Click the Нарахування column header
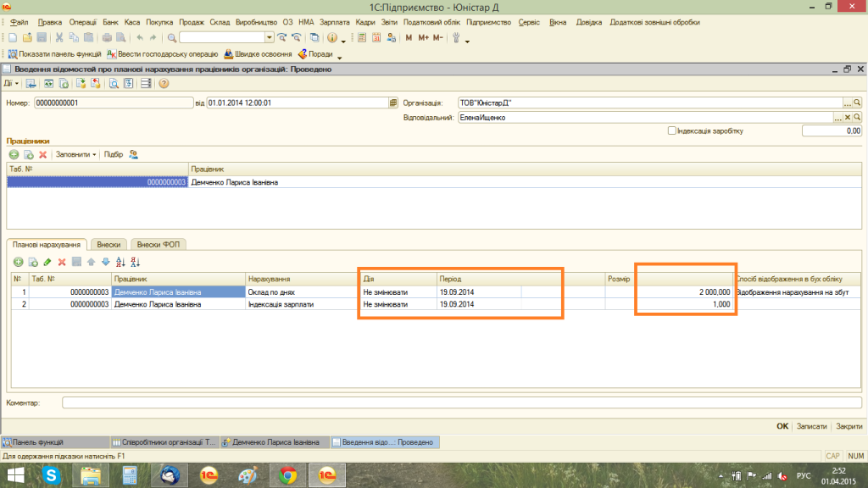 [302, 279]
